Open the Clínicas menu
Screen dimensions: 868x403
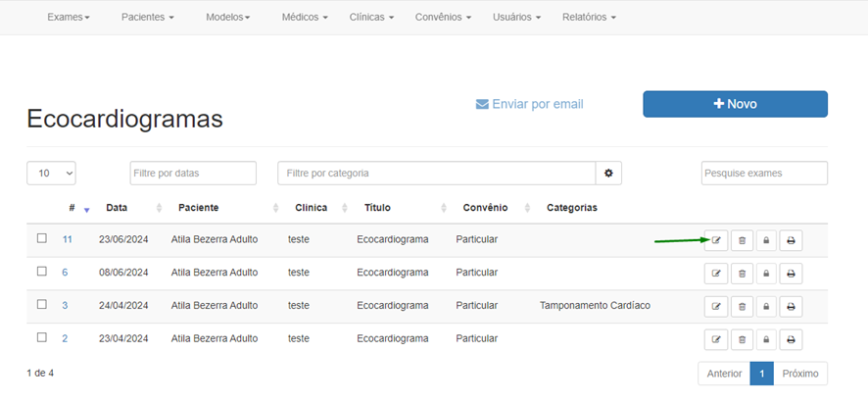point(371,18)
